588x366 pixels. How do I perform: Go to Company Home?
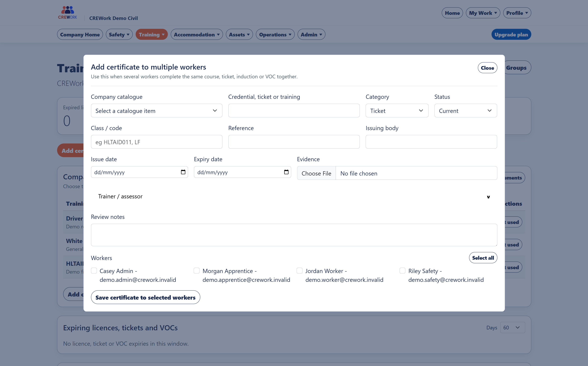[x=80, y=35]
